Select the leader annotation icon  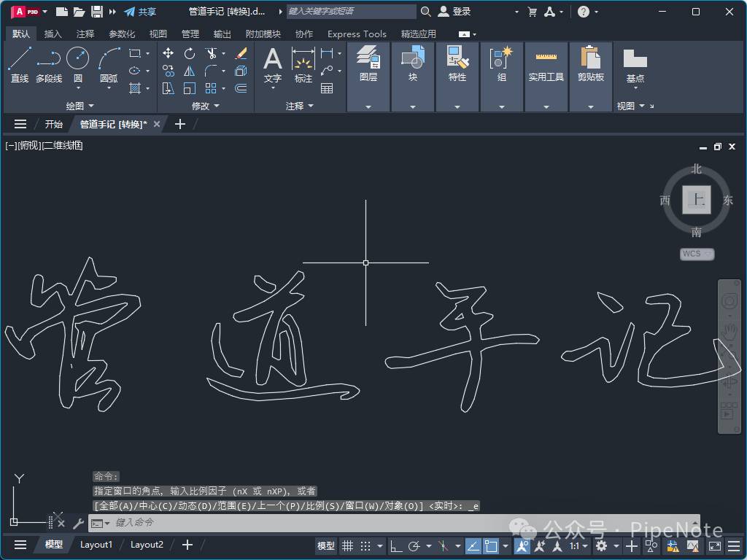click(327, 71)
